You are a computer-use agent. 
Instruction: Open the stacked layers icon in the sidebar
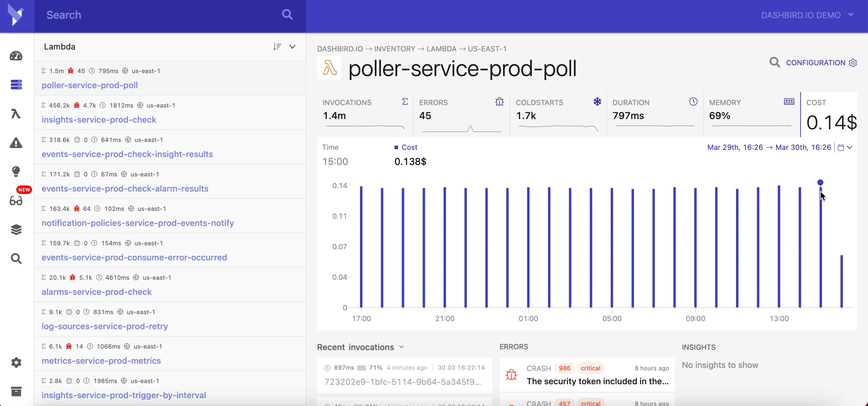[16, 230]
